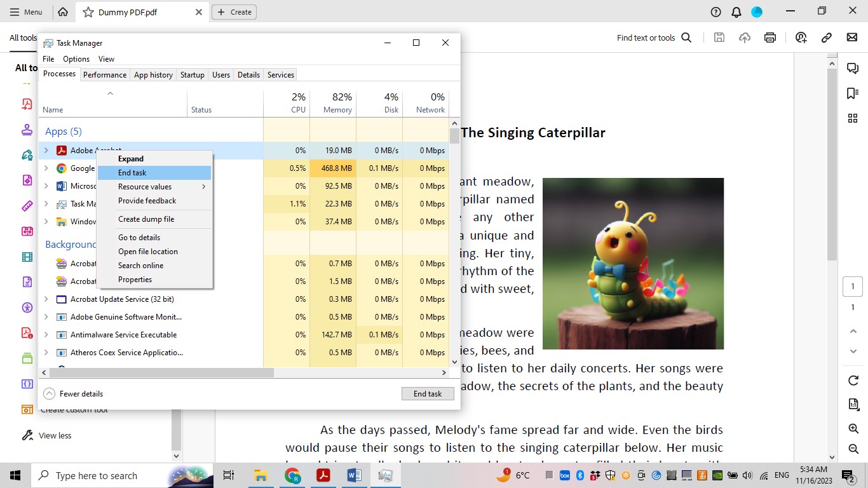Open Microsoft Word from the taskbar

pos(354,475)
